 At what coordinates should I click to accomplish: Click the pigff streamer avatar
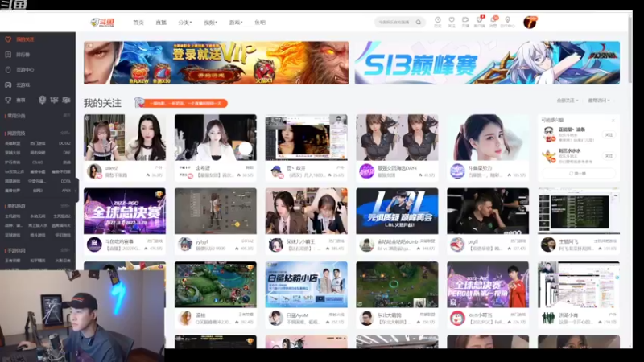pyautogui.click(x=457, y=245)
